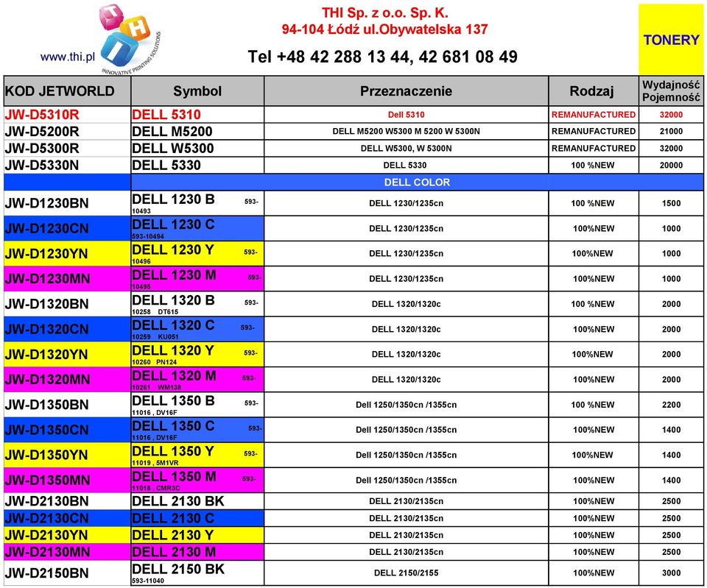Click the 2200 yield value
This screenshot has width=707, height=588.
tap(671, 405)
